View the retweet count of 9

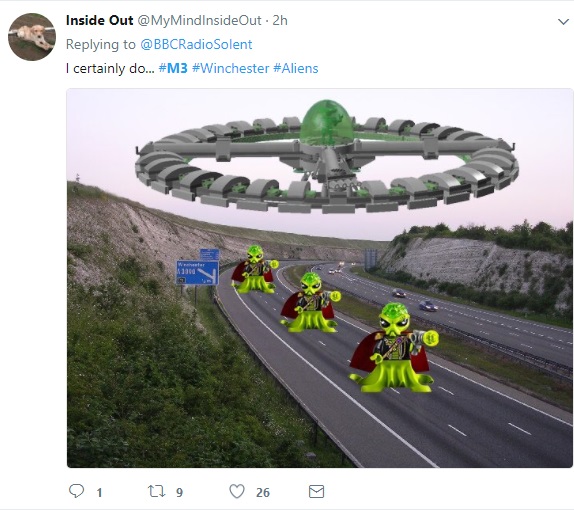(179, 492)
